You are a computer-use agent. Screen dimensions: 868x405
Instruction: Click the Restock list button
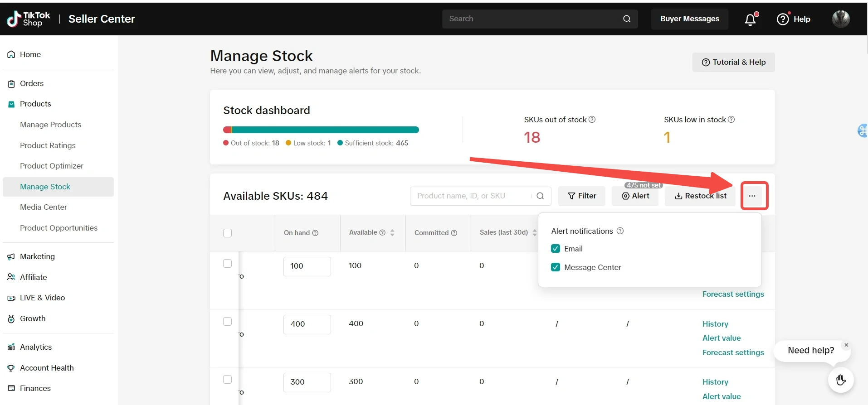pyautogui.click(x=700, y=196)
